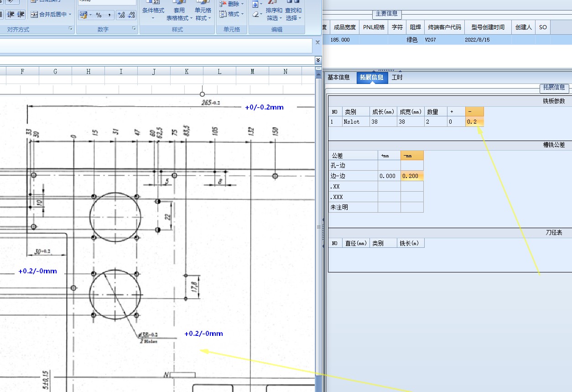Click -mm column header in tolerance table
Viewport: 572px width, 392px height.
(412, 156)
